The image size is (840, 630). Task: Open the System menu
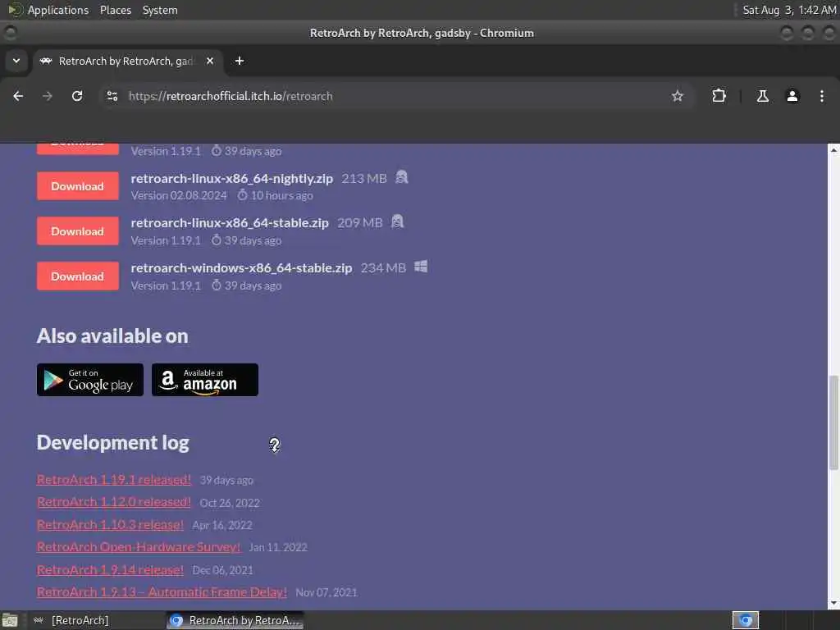coord(160,10)
